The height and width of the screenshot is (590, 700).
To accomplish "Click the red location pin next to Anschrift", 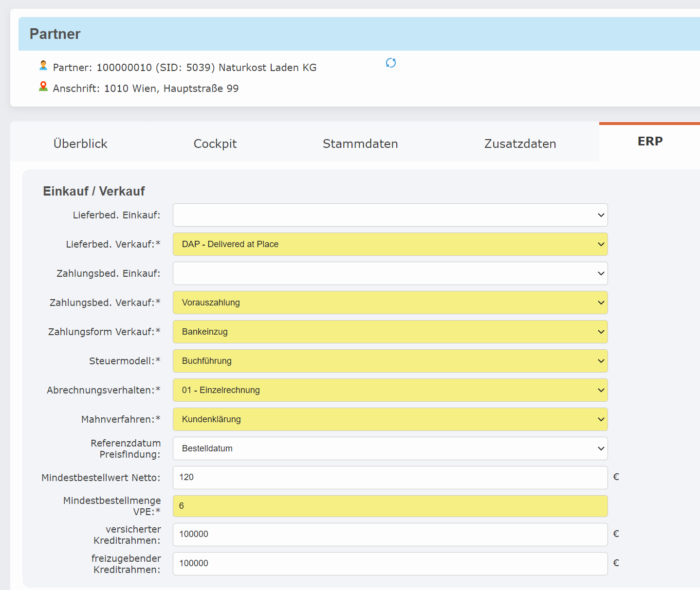I will coord(43,86).
